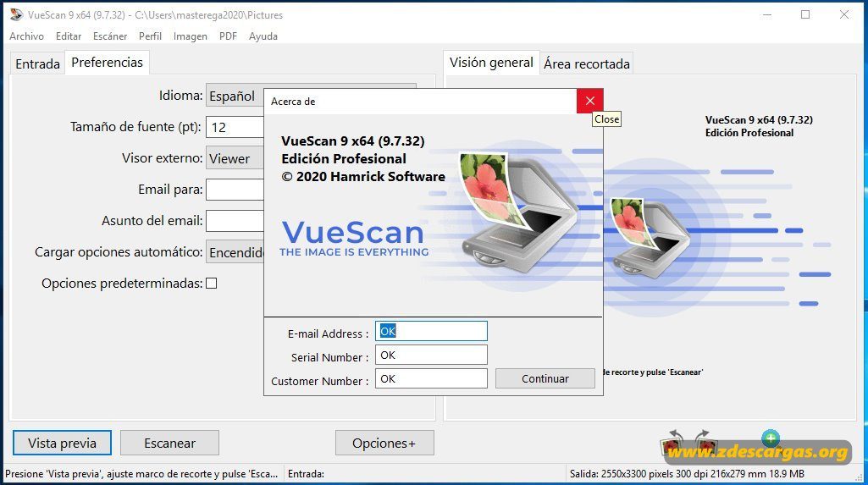
Task: Maximize the VueScan window
Action: 805,15
